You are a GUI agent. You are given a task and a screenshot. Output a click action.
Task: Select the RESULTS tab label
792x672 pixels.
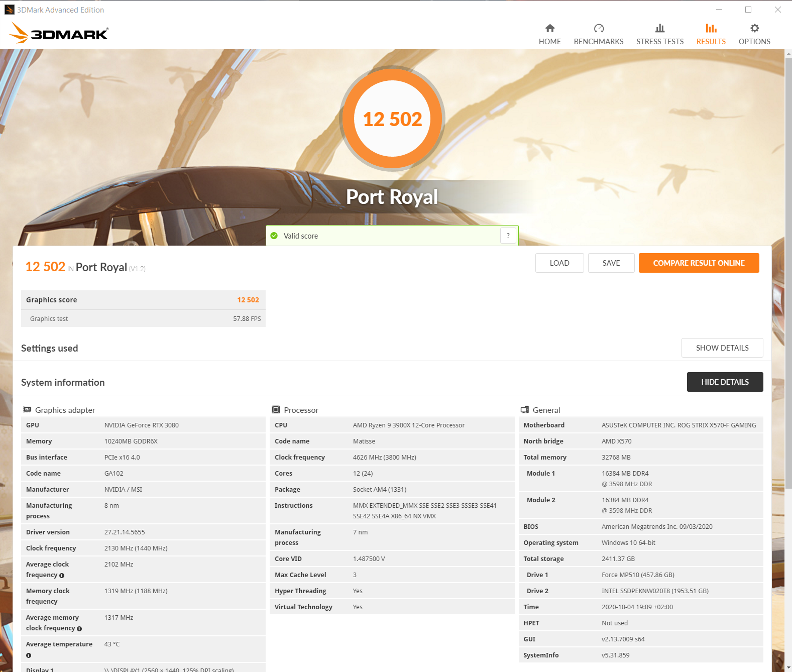click(x=711, y=42)
